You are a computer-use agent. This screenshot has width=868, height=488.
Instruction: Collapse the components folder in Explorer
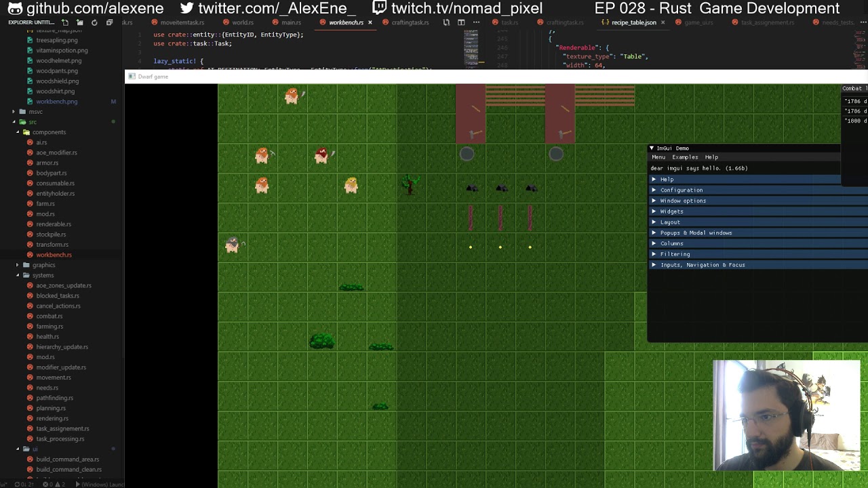tap(47, 132)
